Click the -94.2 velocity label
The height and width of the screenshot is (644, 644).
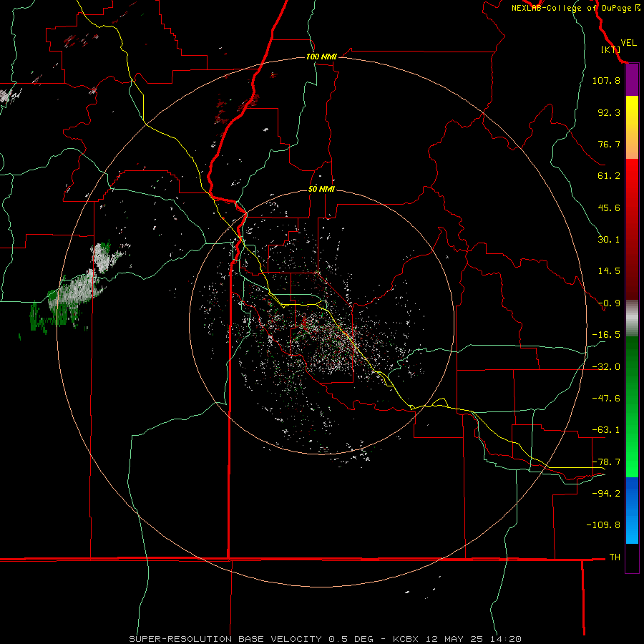(x=606, y=493)
